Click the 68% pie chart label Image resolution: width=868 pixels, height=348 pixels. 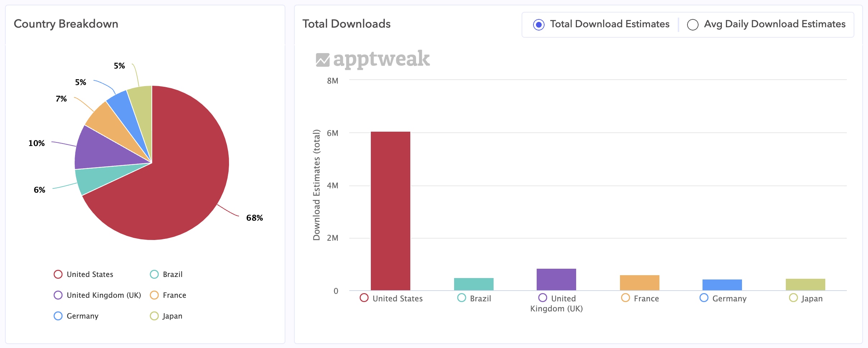click(255, 218)
